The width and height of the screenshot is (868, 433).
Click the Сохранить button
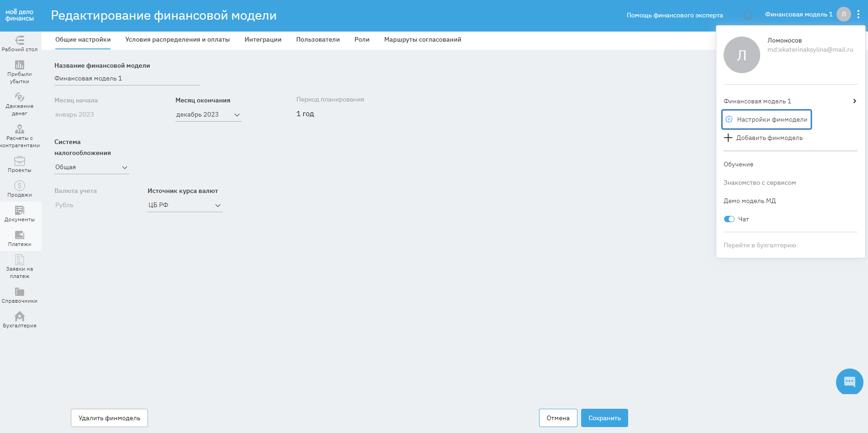604,418
